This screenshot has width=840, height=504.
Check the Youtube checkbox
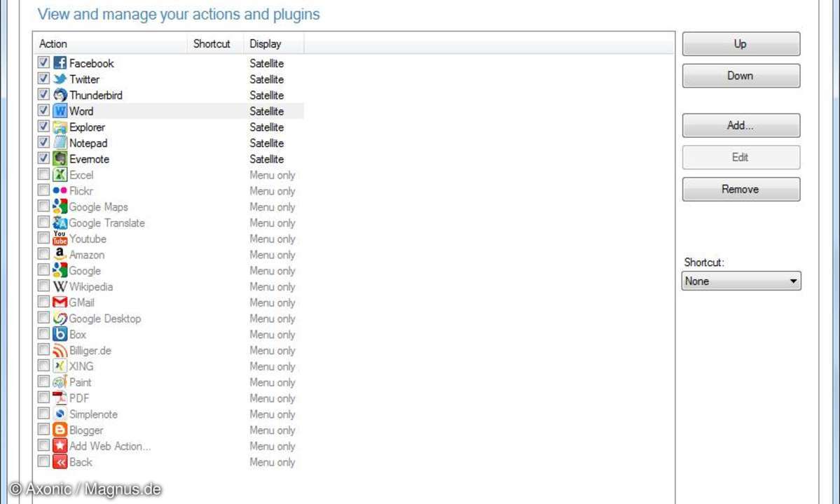43,238
